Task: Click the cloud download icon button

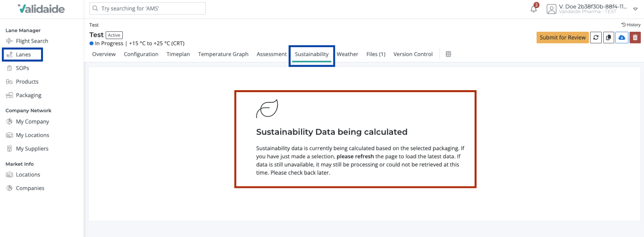Action: 622,37
